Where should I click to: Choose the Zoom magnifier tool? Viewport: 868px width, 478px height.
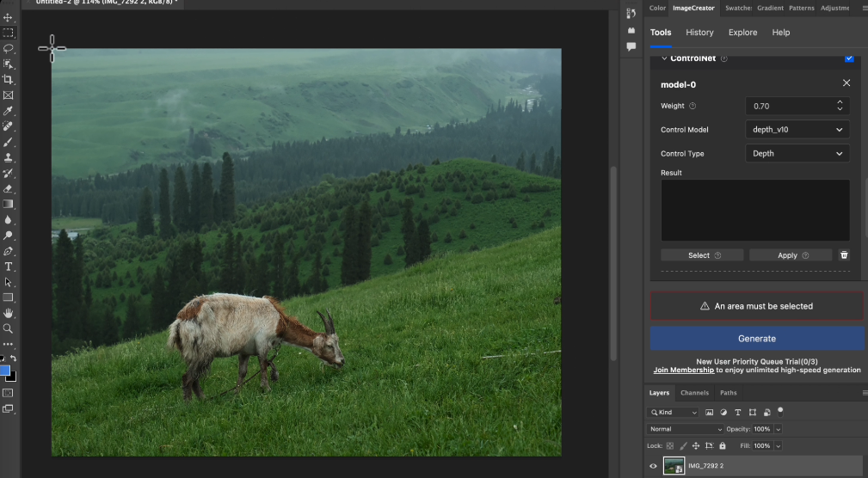tap(9, 328)
